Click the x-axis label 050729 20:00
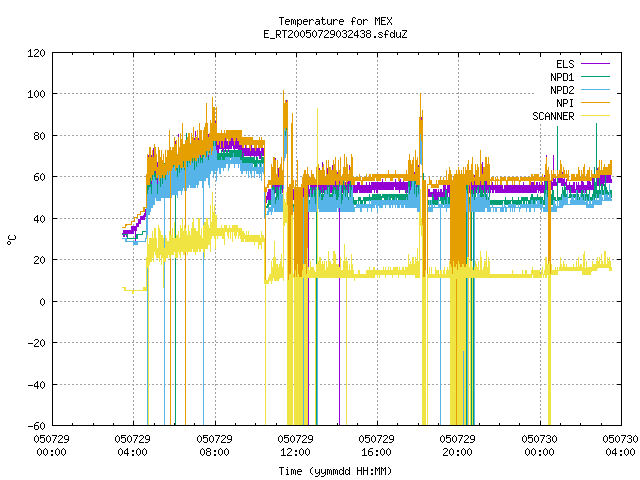 [458, 446]
